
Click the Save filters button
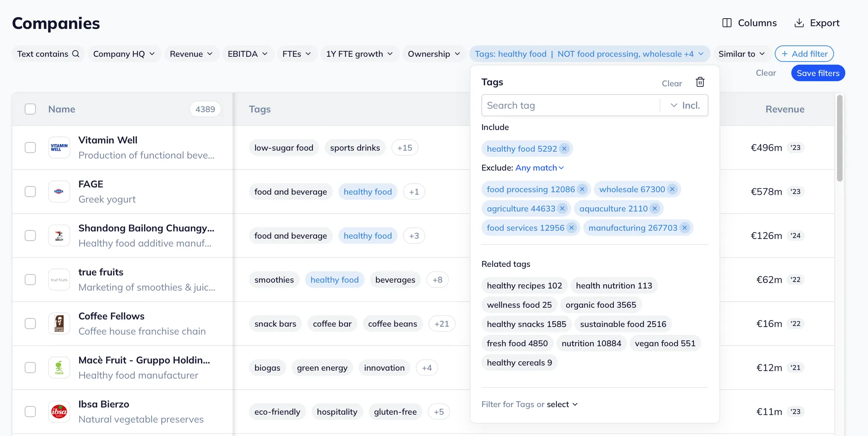coord(818,73)
